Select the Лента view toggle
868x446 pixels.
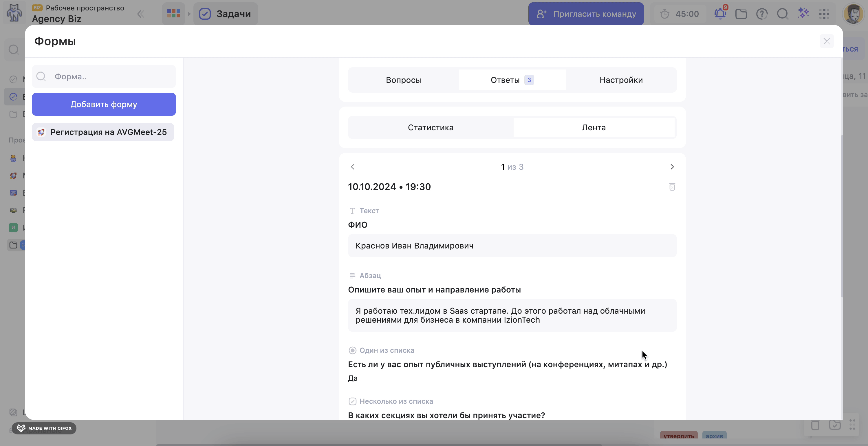pos(594,127)
